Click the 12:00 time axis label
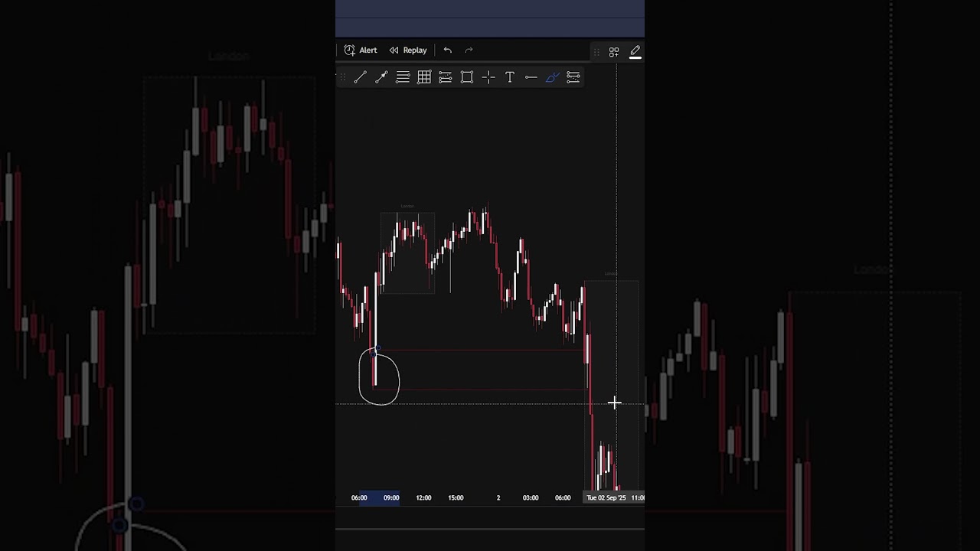 [x=423, y=497]
